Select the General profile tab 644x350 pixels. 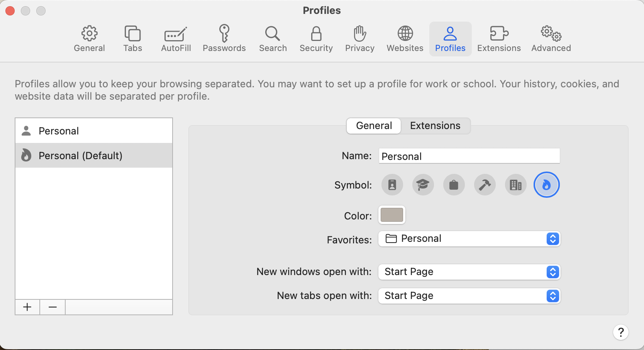coord(373,126)
